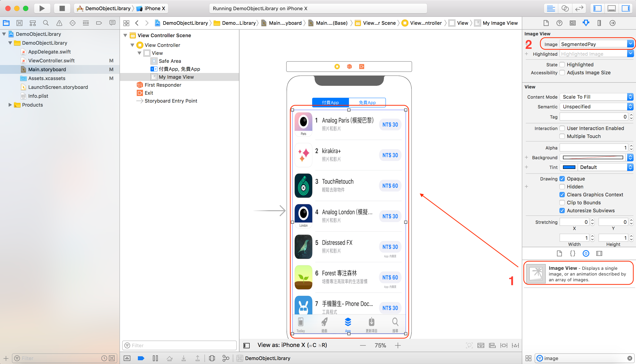
Task: Open the Quick Help inspector
Action: point(559,23)
